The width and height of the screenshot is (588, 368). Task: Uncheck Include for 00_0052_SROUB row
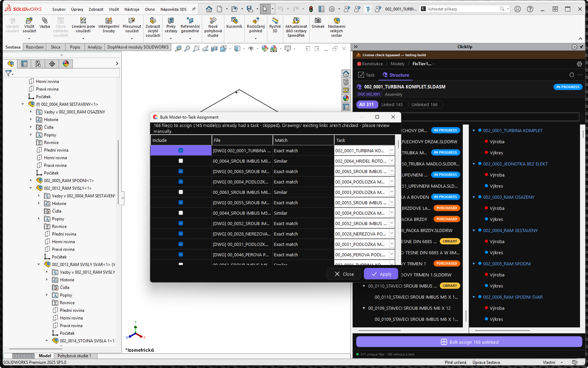coord(181,223)
